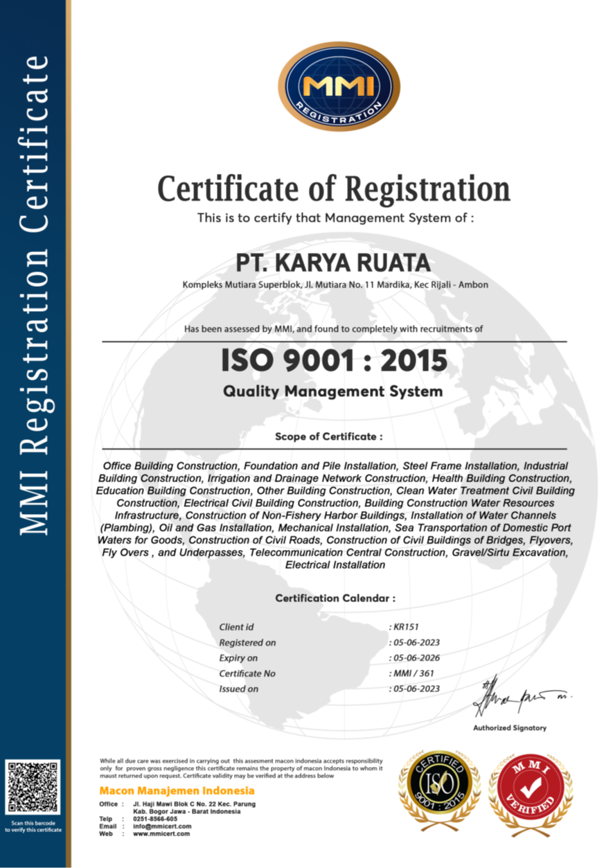The width and height of the screenshot is (613, 868).
Task: Click the QR code barcode
Action: pyautogui.click(x=33, y=787)
